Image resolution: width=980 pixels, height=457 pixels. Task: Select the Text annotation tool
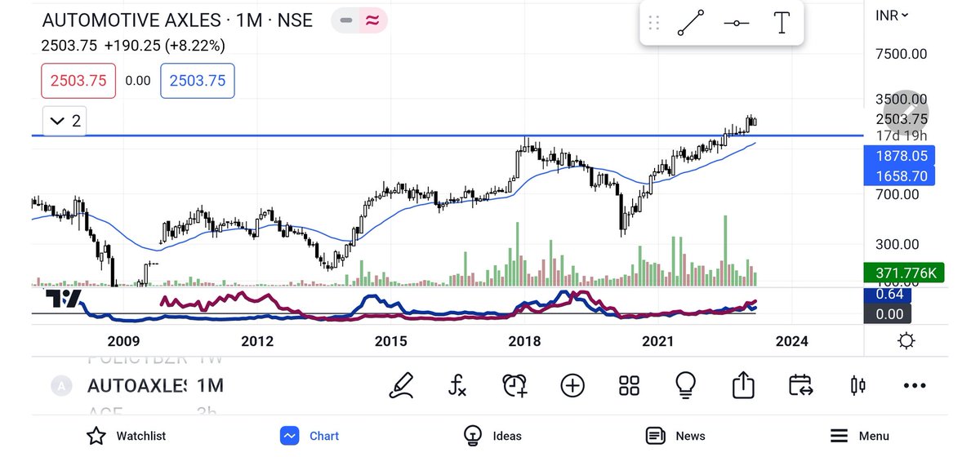point(782,23)
